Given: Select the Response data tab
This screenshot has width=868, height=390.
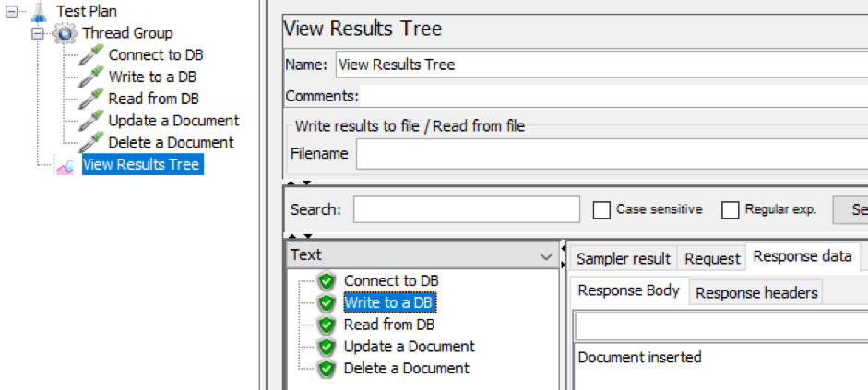Looking at the screenshot, I should click(x=803, y=256).
